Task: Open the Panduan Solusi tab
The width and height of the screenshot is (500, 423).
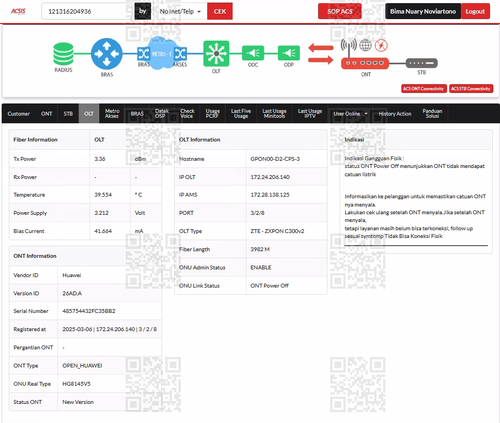Action: [x=432, y=114]
